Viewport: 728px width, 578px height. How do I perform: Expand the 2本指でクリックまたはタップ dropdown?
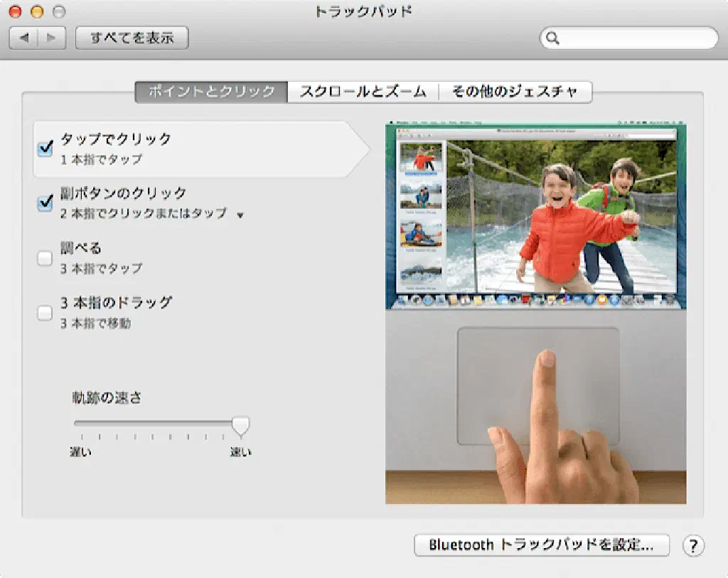(240, 215)
